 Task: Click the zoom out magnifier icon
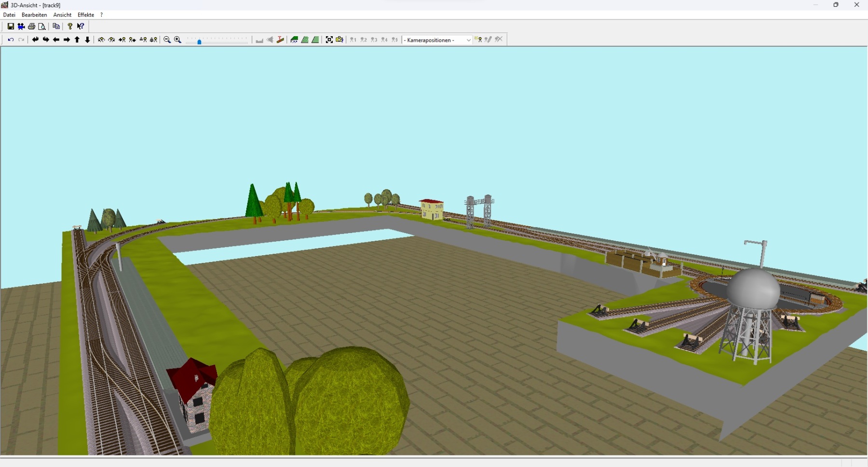(x=167, y=40)
